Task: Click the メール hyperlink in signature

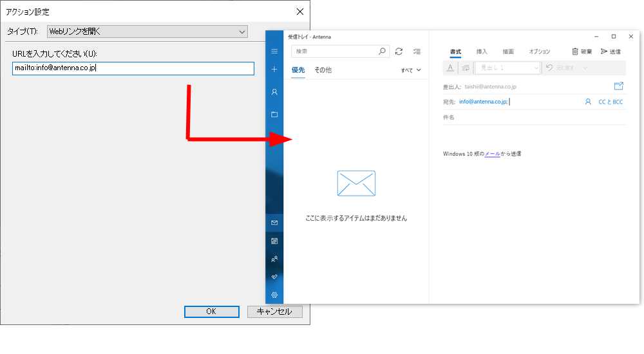Action: (492, 154)
